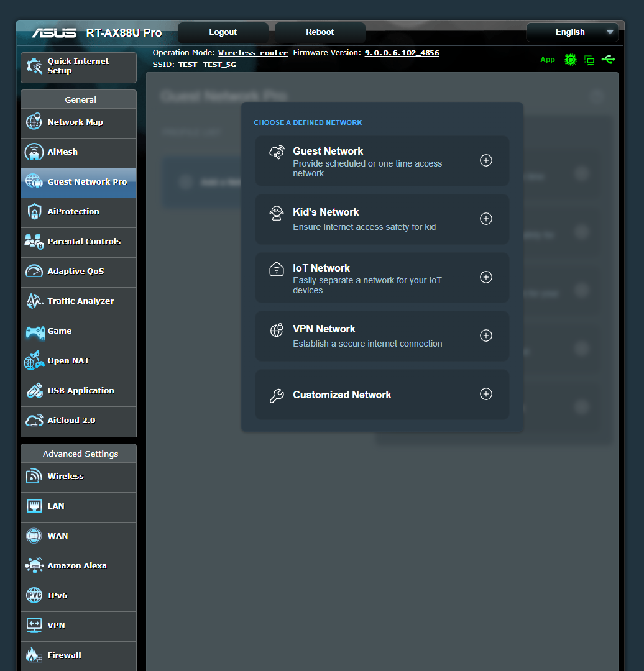Click the Wireless signal icon

[34, 476]
